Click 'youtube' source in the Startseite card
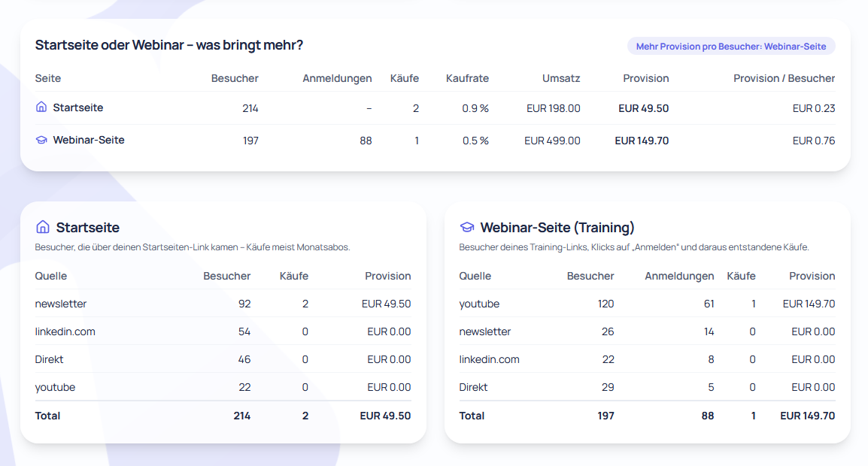 pos(55,387)
